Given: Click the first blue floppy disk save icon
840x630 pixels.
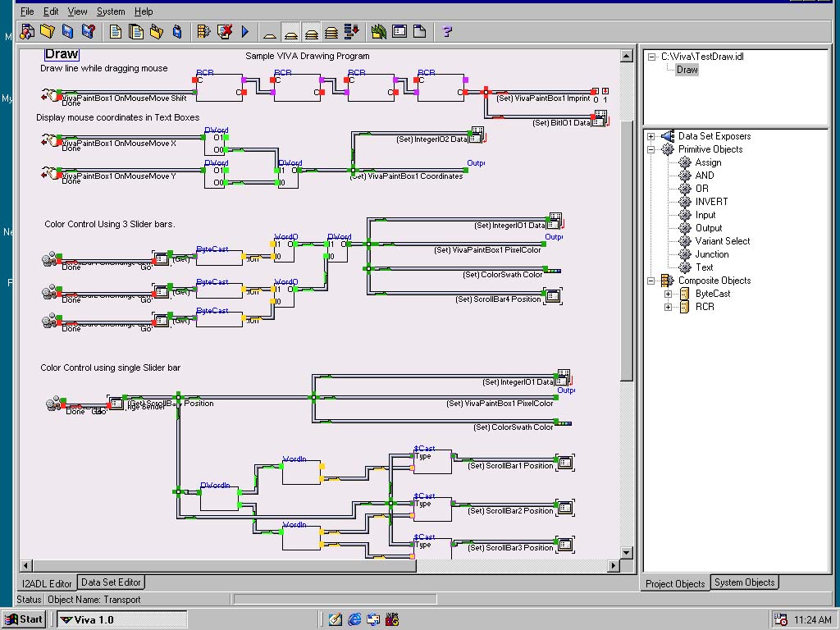Looking at the screenshot, I should 68,32.
